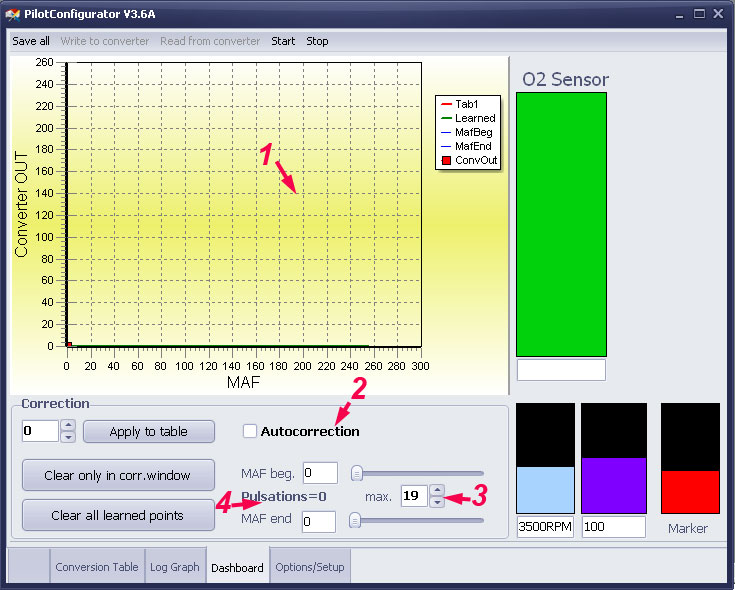Image resolution: width=735 pixels, height=590 pixels.
Task: Switch to Log Graph tab
Action: pos(175,567)
